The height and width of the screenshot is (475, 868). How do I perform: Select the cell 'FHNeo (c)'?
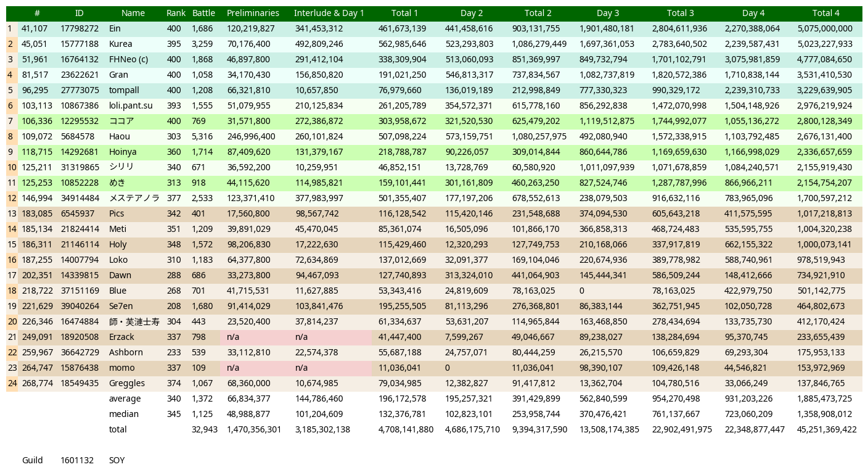pos(128,59)
